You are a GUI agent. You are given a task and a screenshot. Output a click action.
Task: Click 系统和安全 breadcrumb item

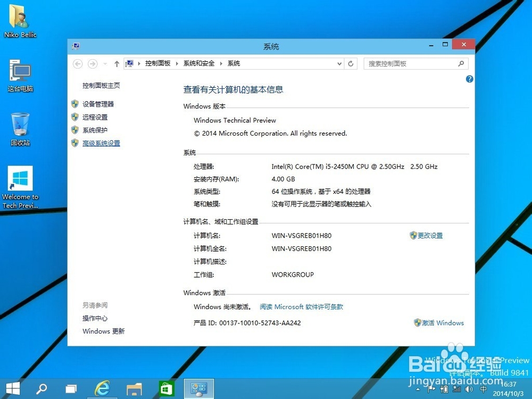199,63
